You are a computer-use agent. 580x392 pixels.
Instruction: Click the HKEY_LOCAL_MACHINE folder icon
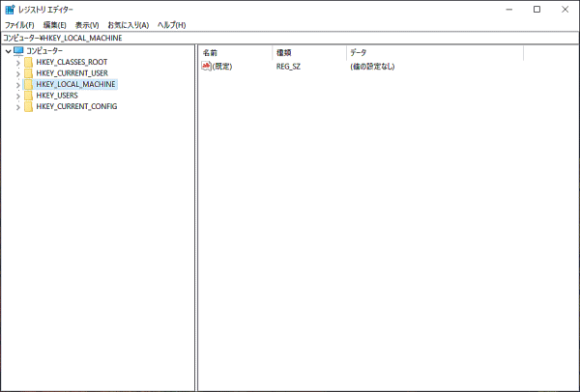click(28, 84)
